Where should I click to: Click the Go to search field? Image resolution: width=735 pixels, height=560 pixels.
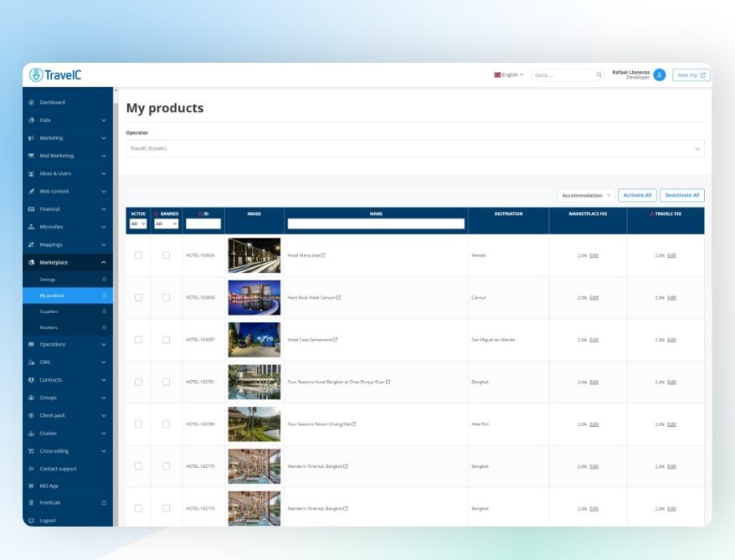click(568, 75)
